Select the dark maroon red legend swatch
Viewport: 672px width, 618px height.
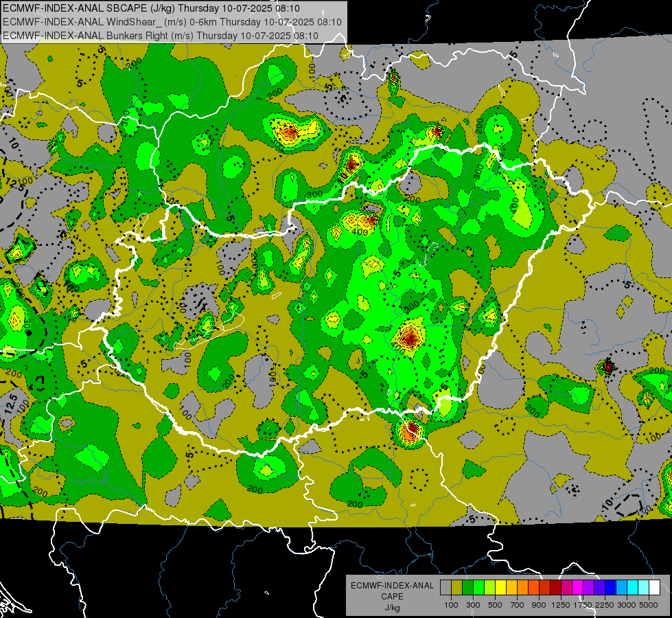(x=555, y=588)
